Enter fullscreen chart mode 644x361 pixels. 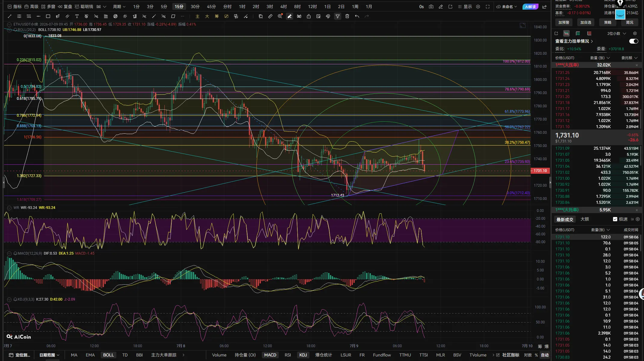click(x=488, y=7)
